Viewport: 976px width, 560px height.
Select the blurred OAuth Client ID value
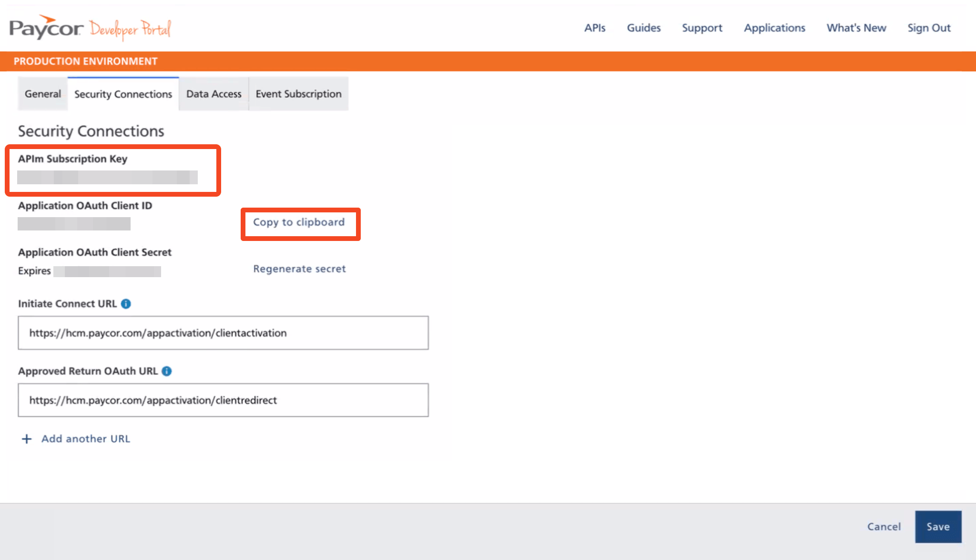(x=74, y=224)
